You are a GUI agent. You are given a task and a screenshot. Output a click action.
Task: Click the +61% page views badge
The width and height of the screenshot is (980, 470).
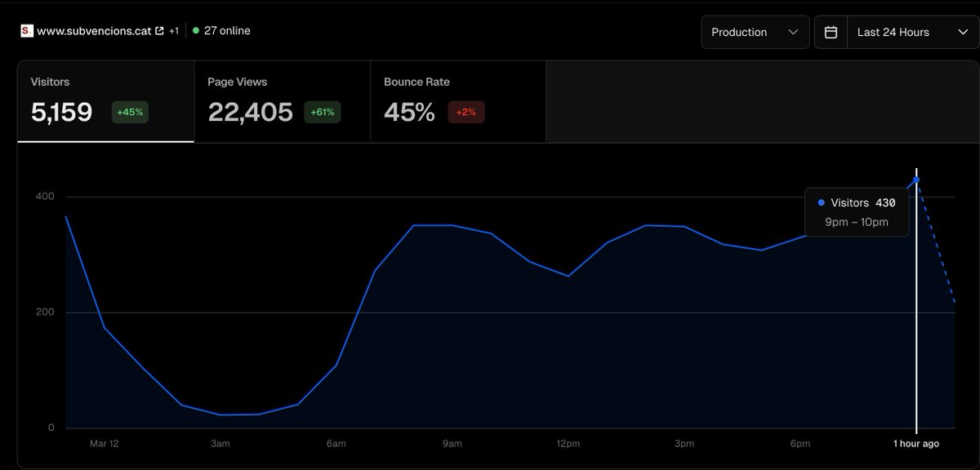[x=323, y=113]
